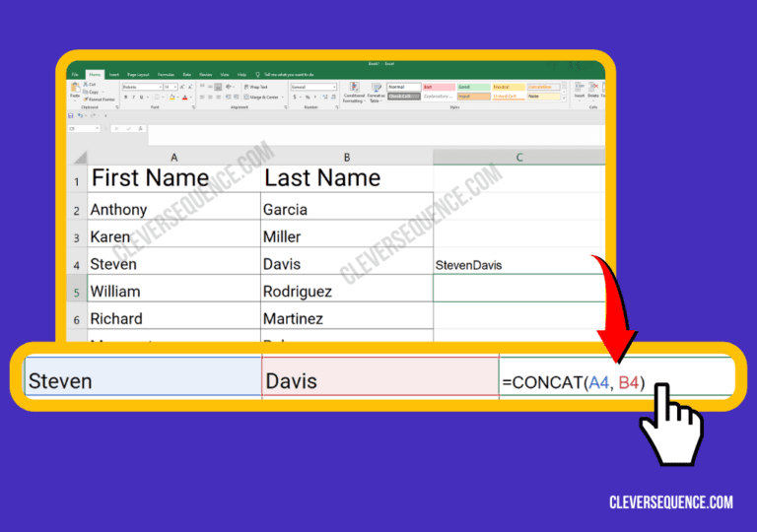The width and height of the screenshot is (757, 532).
Task: Apply the Bad cell style
Action: (439, 87)
